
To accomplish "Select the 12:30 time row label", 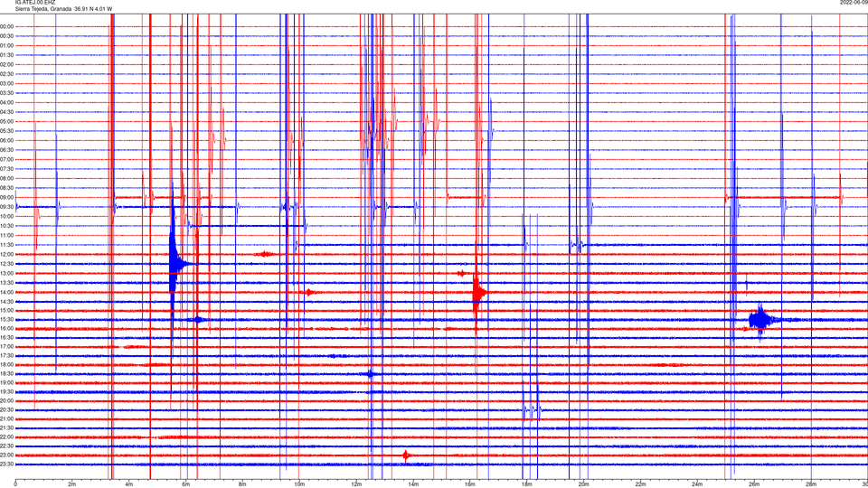I will pyautogui.click(x=7, y=264).
